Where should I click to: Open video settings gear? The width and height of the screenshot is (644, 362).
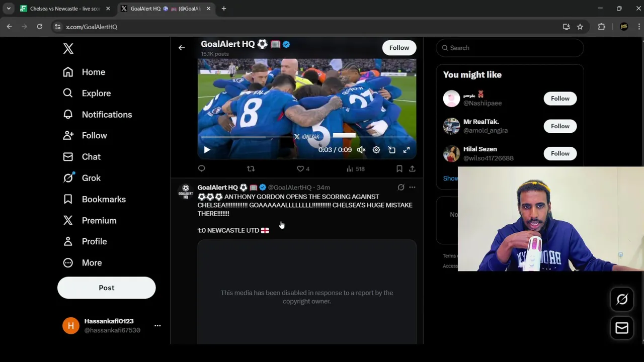tap(376, 150)
